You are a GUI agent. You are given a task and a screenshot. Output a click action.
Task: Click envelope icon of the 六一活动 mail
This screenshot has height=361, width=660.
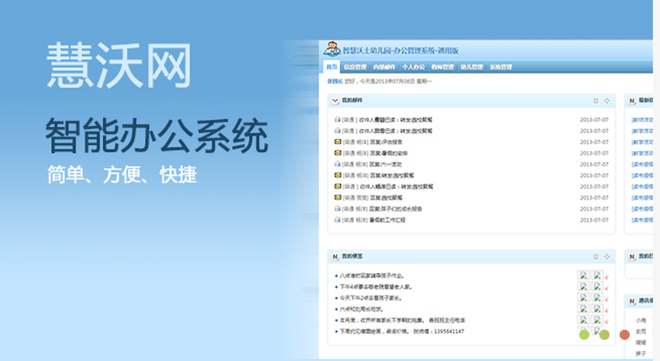337,164
